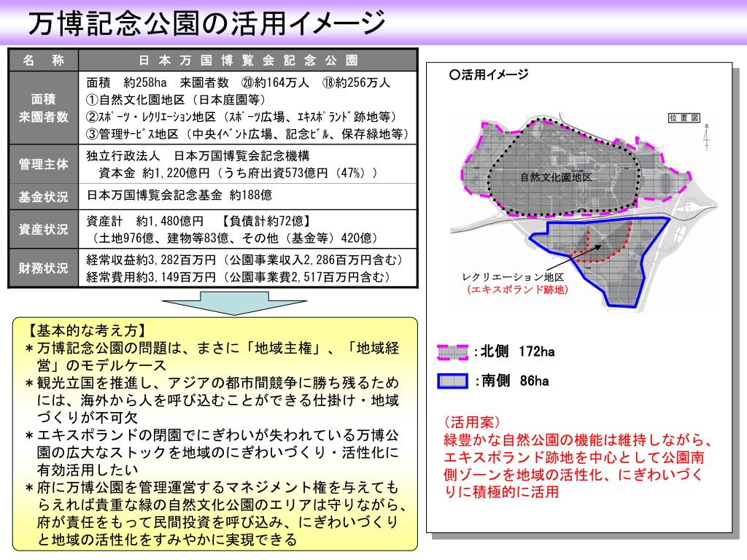Click the 位置図 label box on map
The width and height of the screenshot is (747, 560).
[x=684, y=117]
